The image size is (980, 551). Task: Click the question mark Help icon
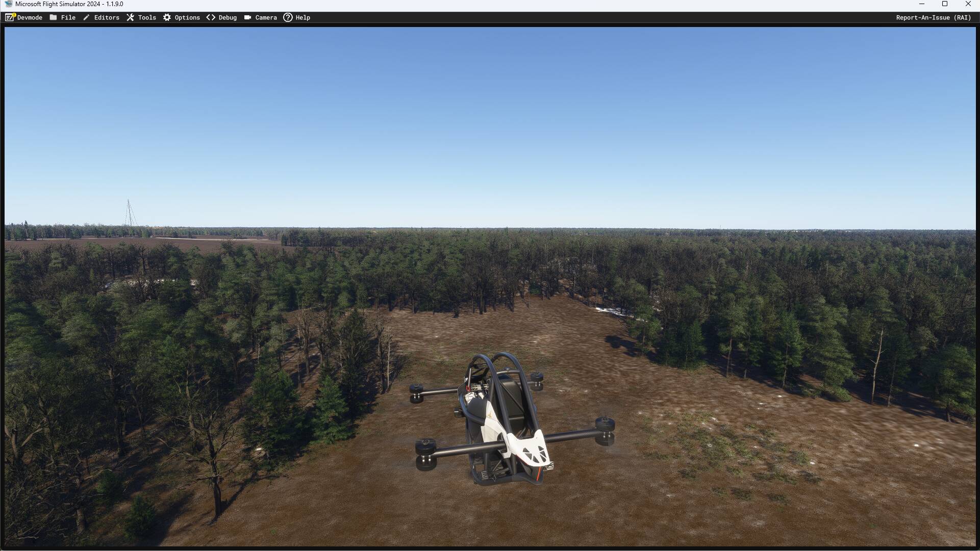(288, 17)
